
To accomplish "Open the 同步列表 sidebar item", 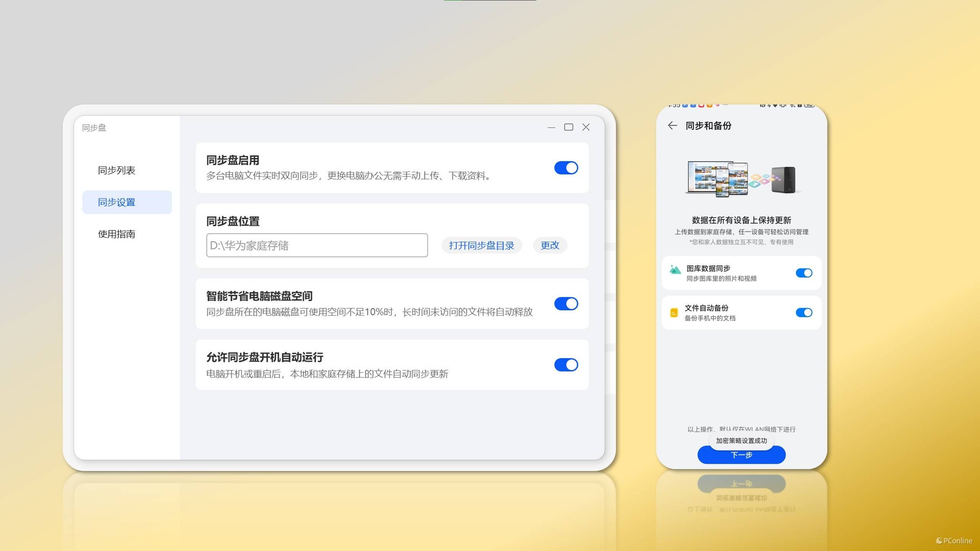I will click(117, 170).
